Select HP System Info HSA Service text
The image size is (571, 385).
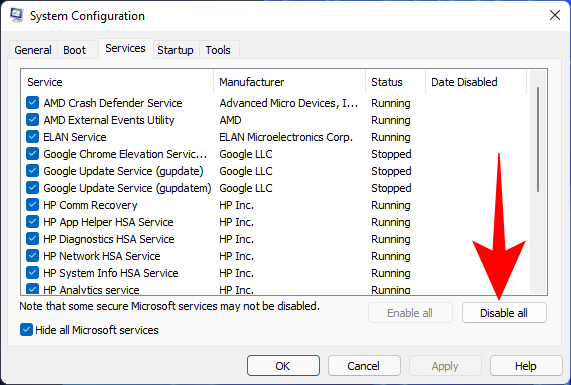111,273
